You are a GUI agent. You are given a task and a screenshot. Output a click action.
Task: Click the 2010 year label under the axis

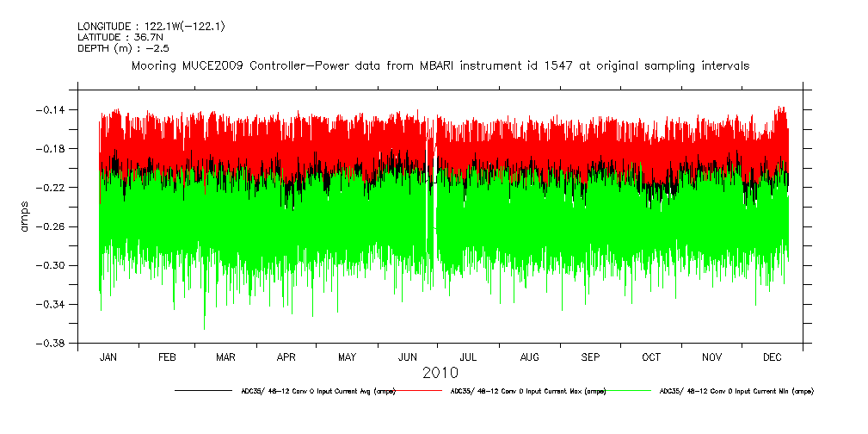(440, 373)
